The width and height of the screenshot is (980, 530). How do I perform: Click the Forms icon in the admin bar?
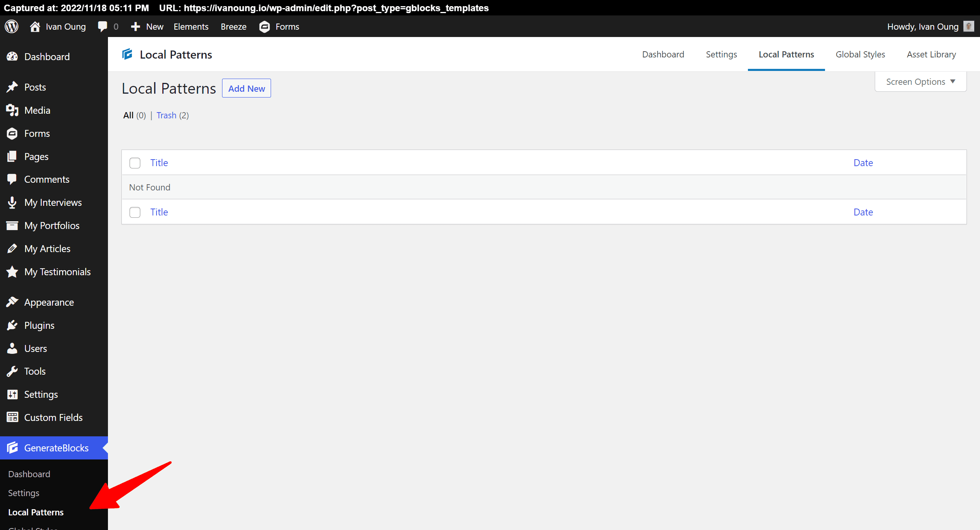264,27
